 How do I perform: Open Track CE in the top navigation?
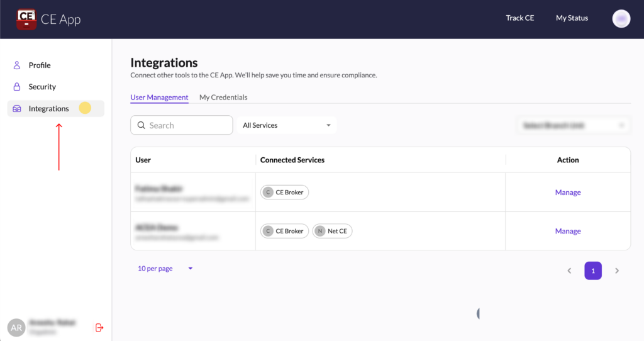coord(519,18)
